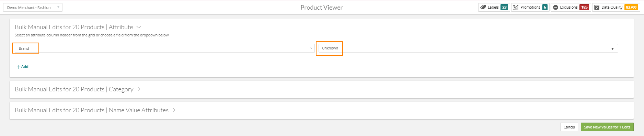Click the orange Data Quality badge 83700
Screen dimensions: 644x136
tap(631, 7)
